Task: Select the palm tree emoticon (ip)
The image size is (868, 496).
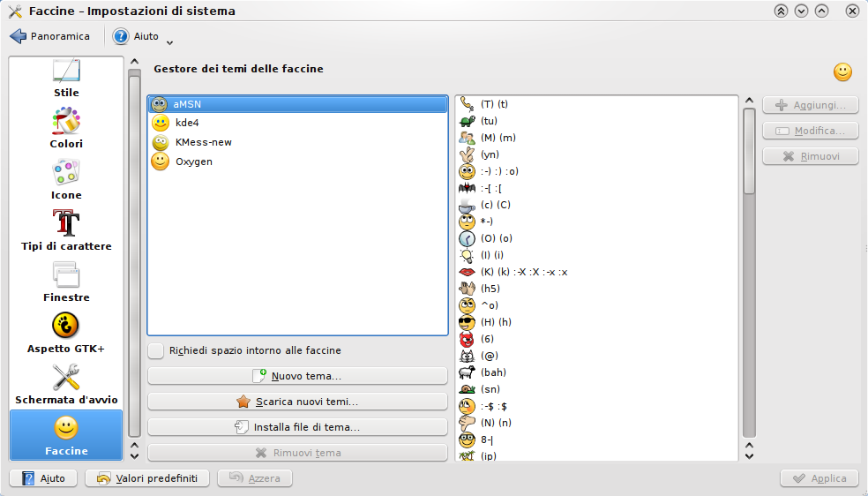Action: pyautogui.click(x=596, y=455)
